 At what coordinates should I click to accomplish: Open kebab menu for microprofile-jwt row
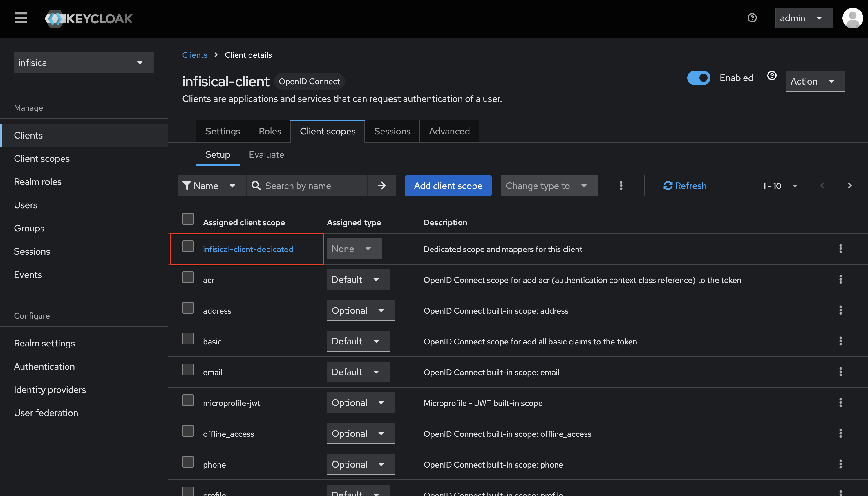click(x=840, y=403)
